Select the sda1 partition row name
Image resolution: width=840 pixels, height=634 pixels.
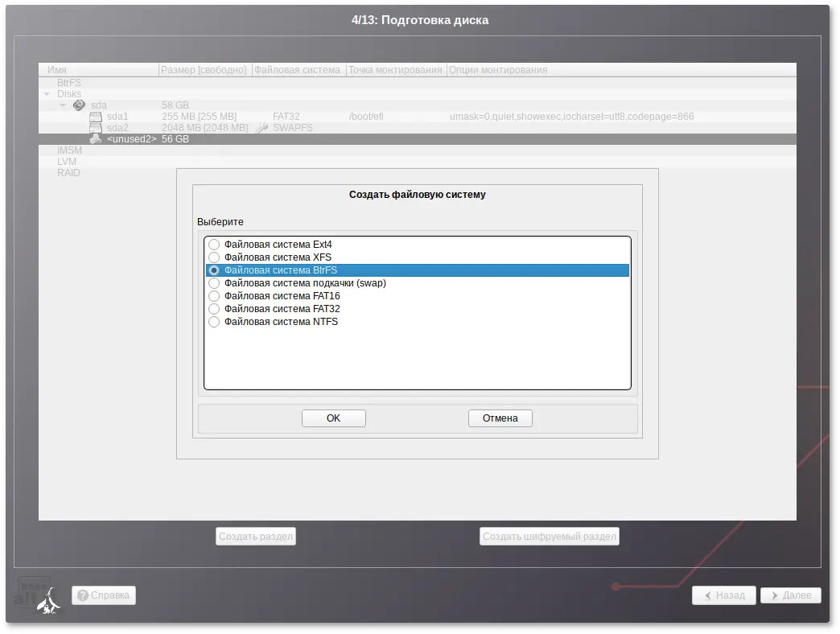coord(117,117)
